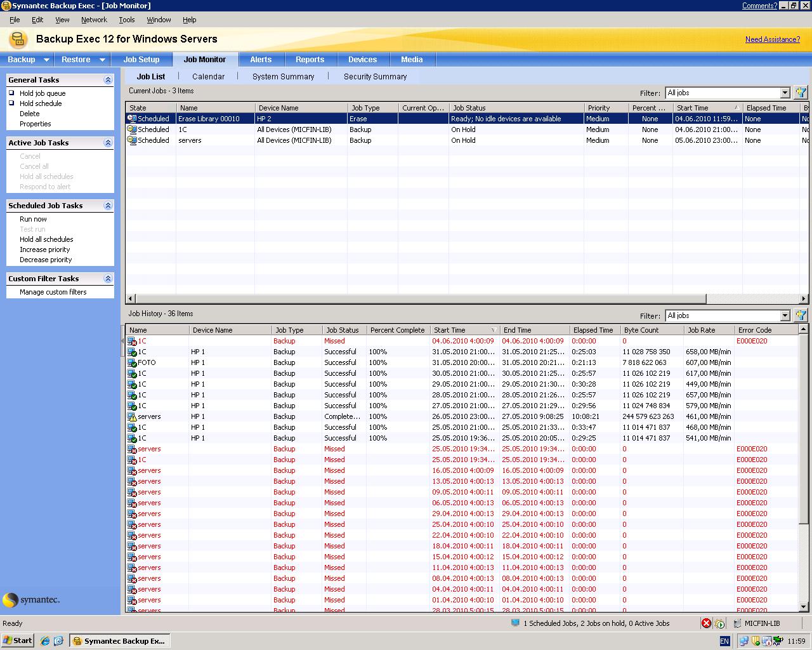Click the Erase Library 00010 job icon
Viewport: 812px width, 650px height.
[x=132, y=119]
